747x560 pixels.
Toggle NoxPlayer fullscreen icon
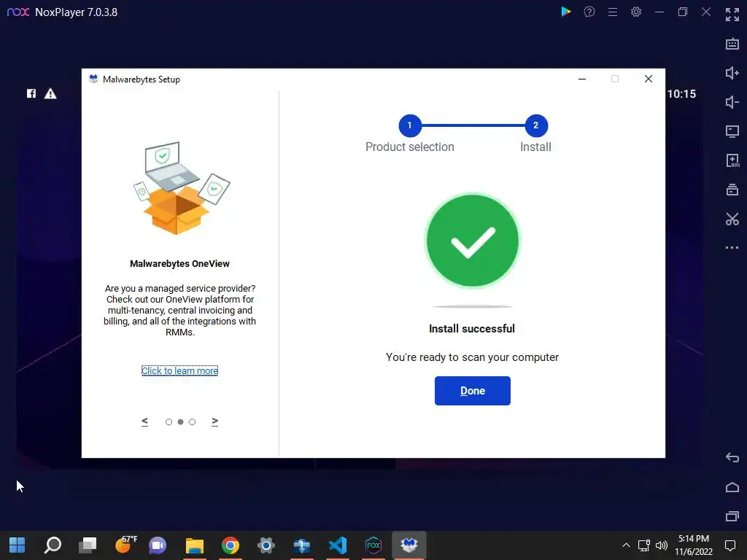pyautogui.click(x=732, y=15)
